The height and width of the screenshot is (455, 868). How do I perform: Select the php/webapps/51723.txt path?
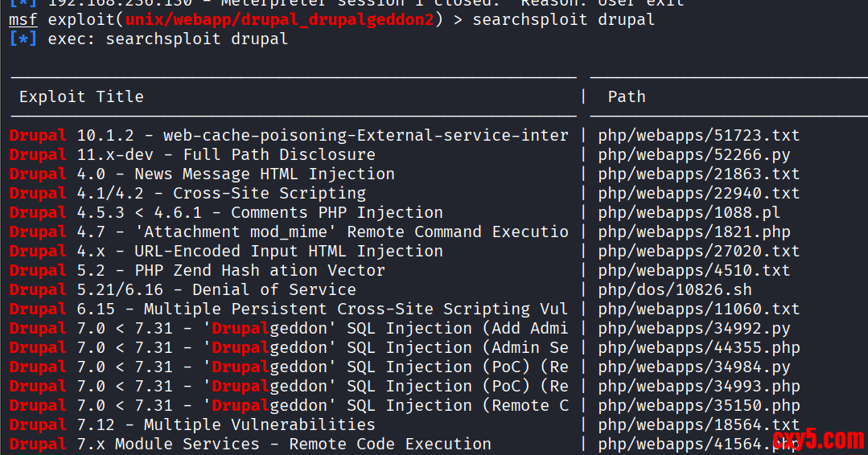pos(698,136)
